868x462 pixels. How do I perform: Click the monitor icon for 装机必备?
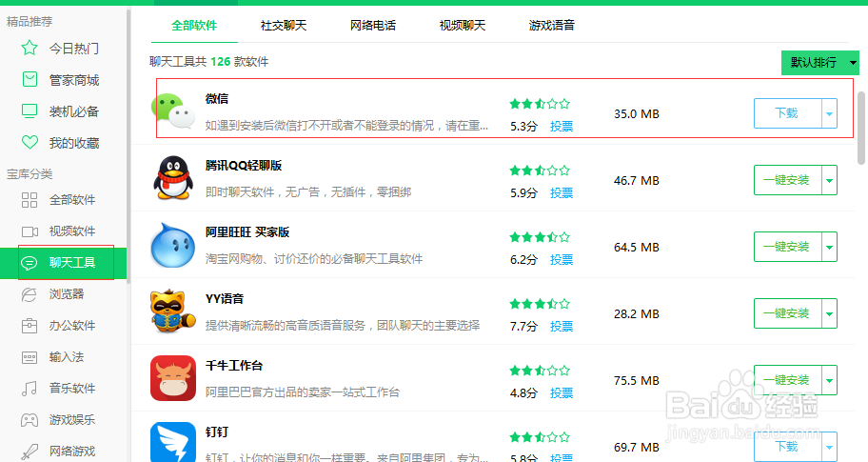[x=30, y=111]
